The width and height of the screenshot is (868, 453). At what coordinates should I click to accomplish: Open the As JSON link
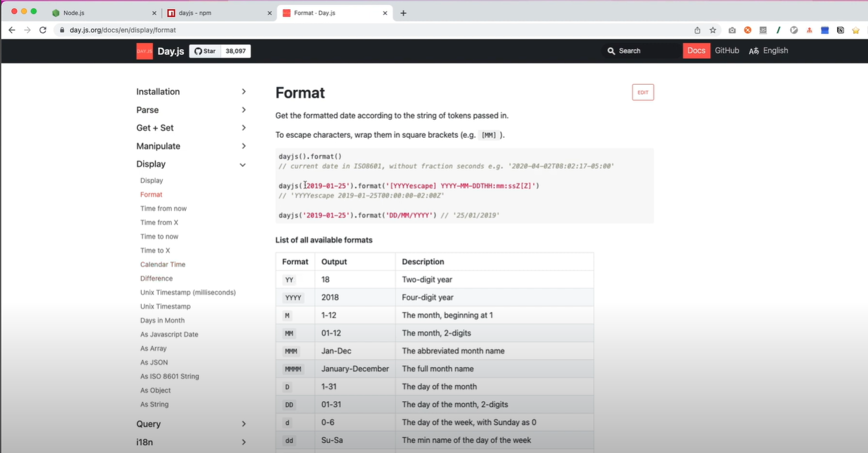point(154,362)
